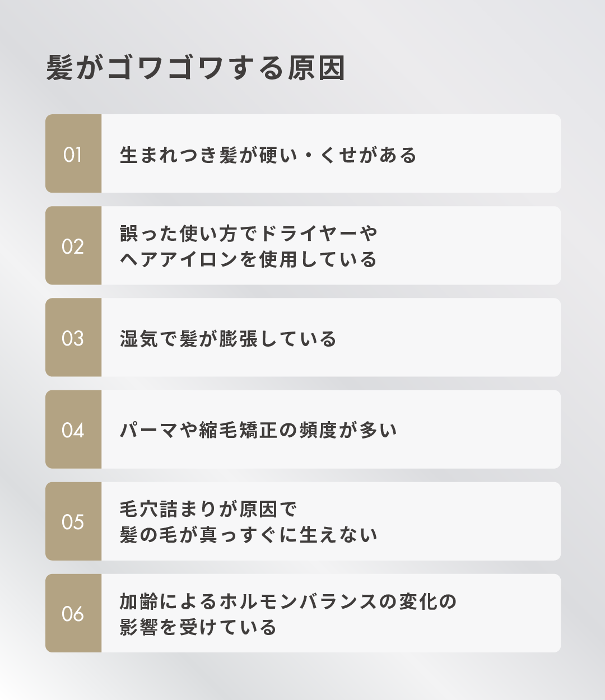Click the 03 number badge
Image resolution: width=605 pixels, height=700 pixels.
click(73, 338)
